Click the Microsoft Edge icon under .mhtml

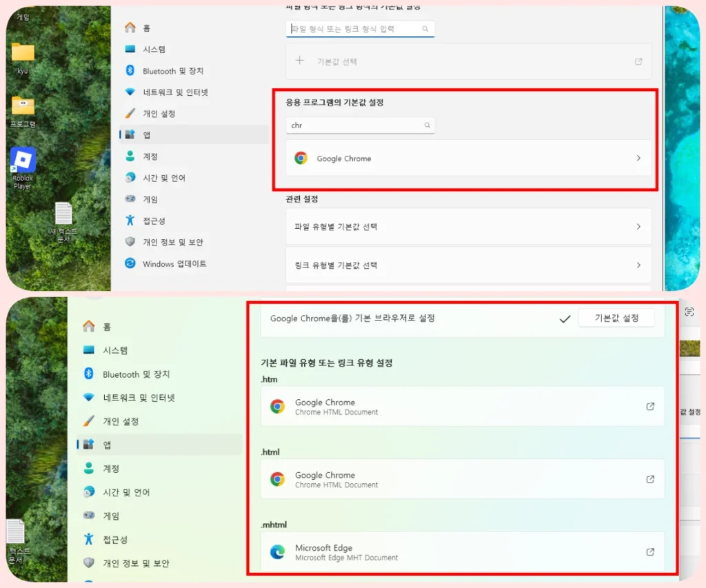point(278,552)
